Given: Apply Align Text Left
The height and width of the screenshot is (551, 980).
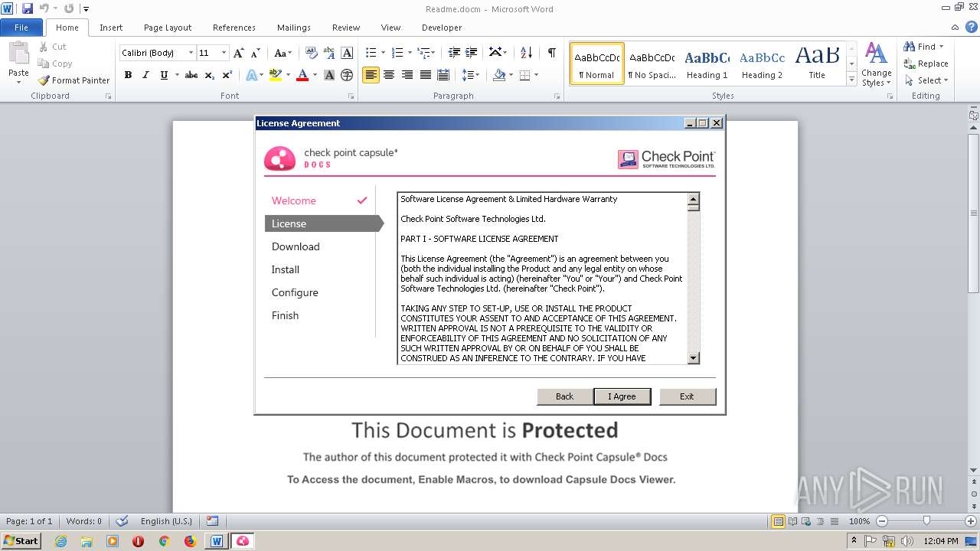Looking at the screenshot, I should click(371, 75).
